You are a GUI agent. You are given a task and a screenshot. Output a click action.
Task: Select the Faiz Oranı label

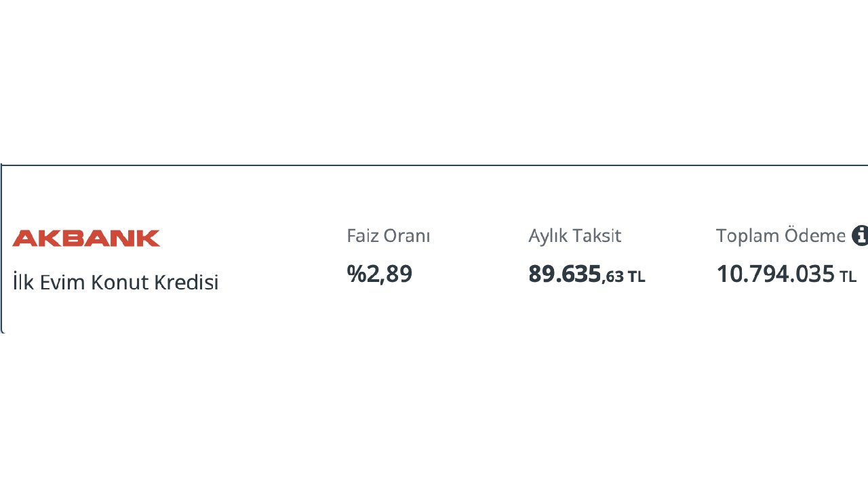pyautogui.click(x=389, y=236)
